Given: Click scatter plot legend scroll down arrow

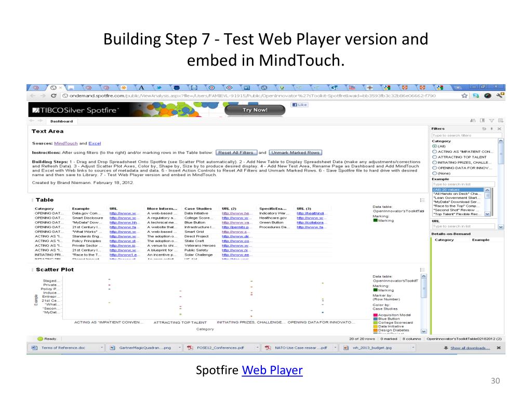Looking at the screenshot, I should [423, 331].
